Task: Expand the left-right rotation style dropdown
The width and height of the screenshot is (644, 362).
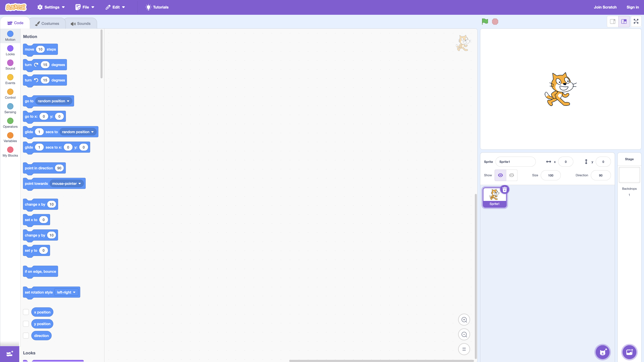Action: [66, 292]
